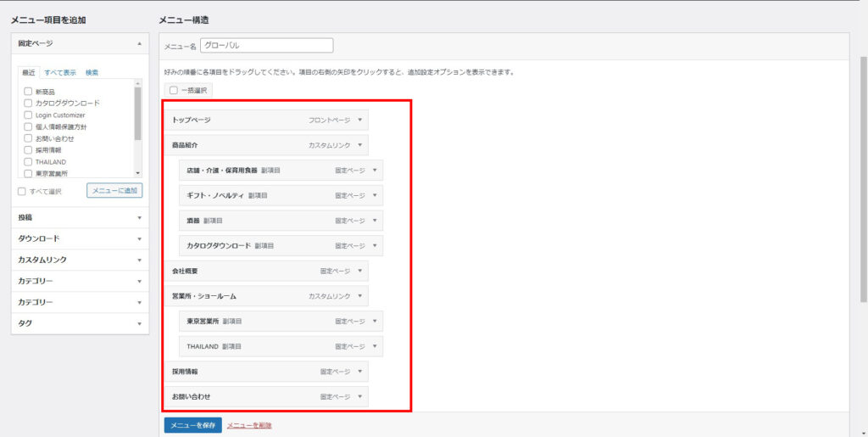
Task: Open the 酒器 sub item settings arrow
Action: (x=375, y=221)
